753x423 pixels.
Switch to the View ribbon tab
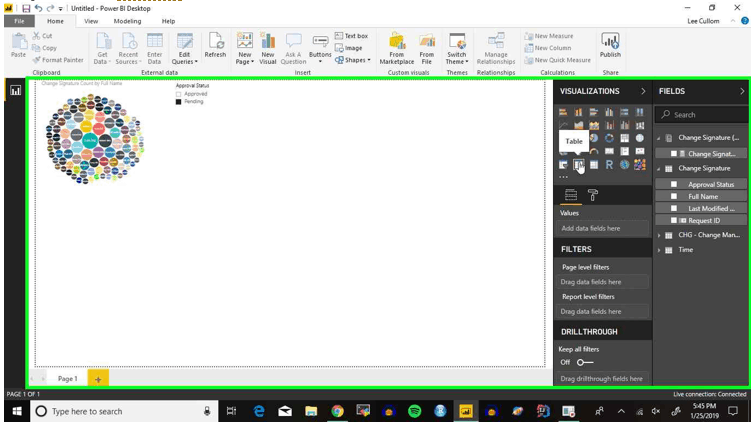click(91, 21)
